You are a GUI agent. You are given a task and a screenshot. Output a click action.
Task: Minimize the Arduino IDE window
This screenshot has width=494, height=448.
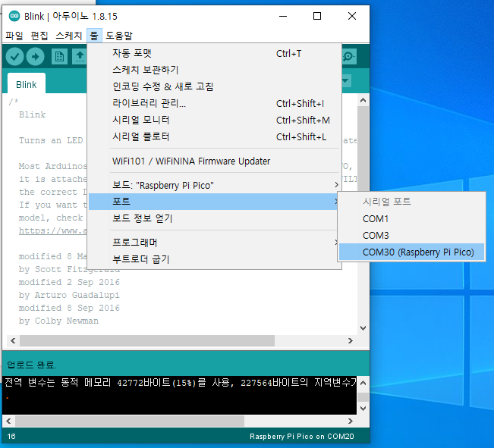click(283, 16)
